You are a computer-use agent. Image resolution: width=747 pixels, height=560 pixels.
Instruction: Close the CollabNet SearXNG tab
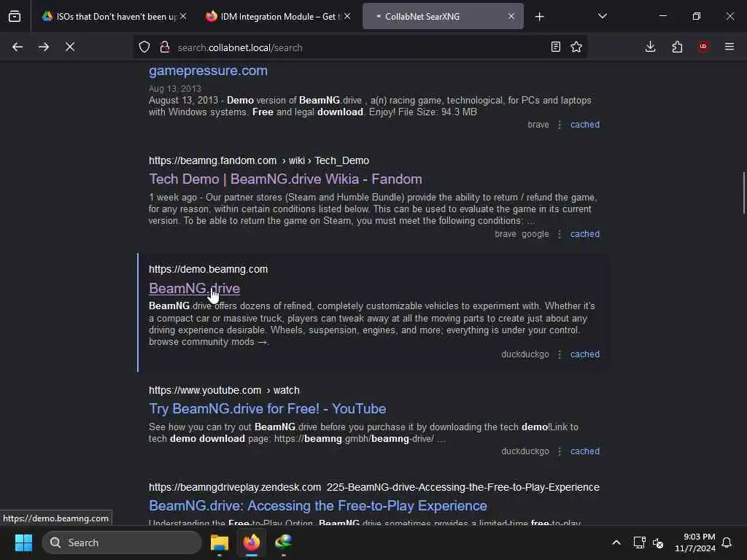(x=511, y=16)
